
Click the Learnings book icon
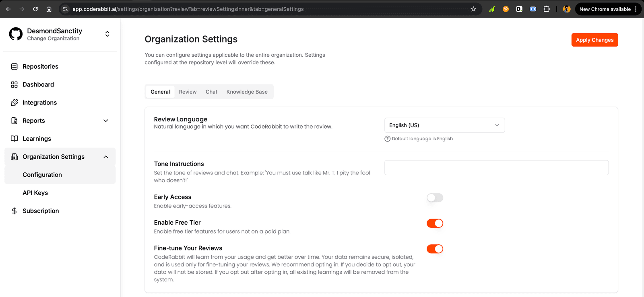(x=14, y=139)
